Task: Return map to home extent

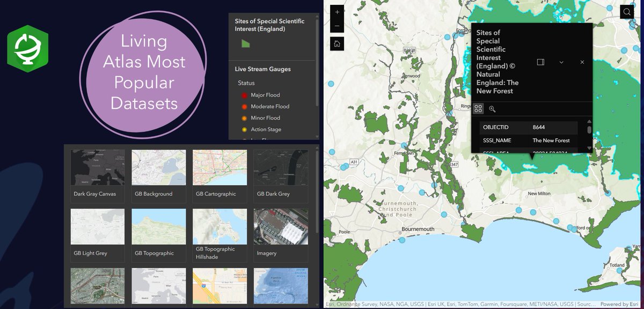Action: click(x=337, y=44)
